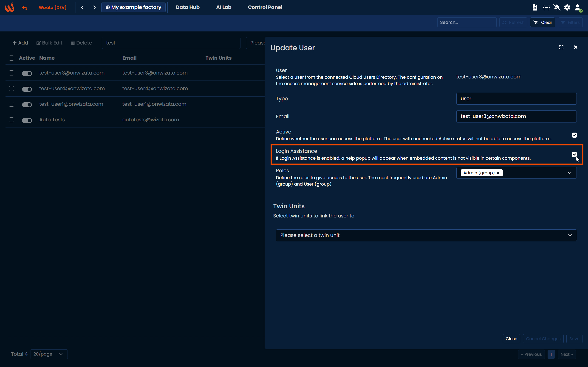This screenshot has height=367, width=588.
Task: Remove the Admin (group) role tag
Action: coord(498,173)
